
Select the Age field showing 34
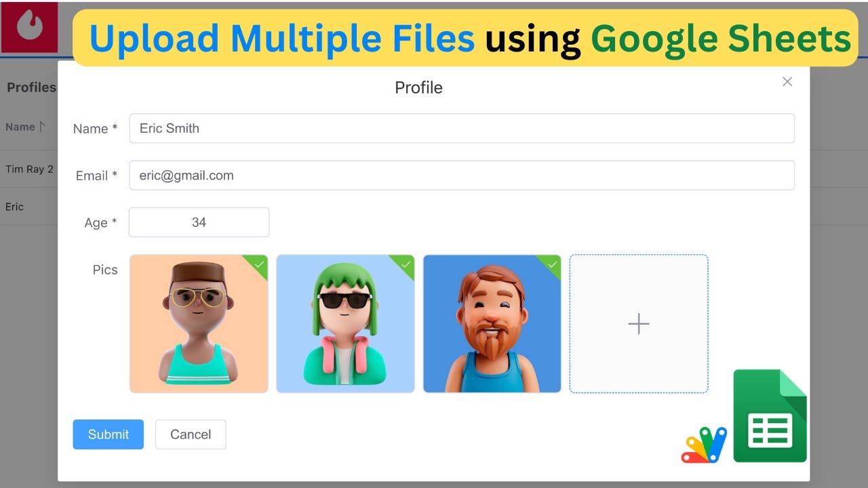pos(199,222)
